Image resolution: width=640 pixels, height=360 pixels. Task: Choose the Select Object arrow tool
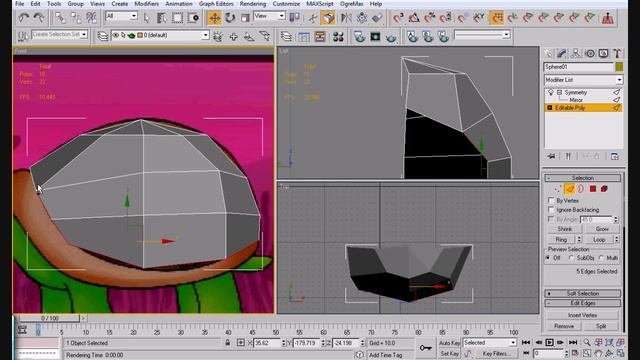[x=147, y=18]
